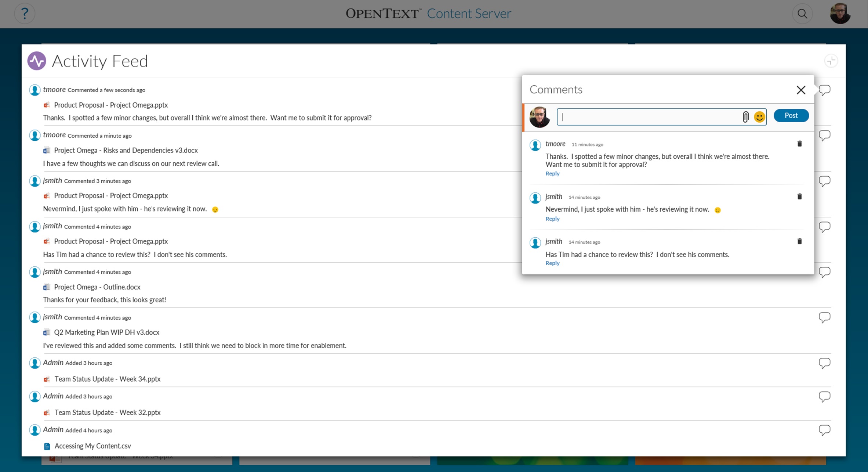The width and height of the screenshot is (868, 472).
Task: Reply to jsmith's 'Nevermind' comment
Action: pyautogui.click(x=552, y=219)
